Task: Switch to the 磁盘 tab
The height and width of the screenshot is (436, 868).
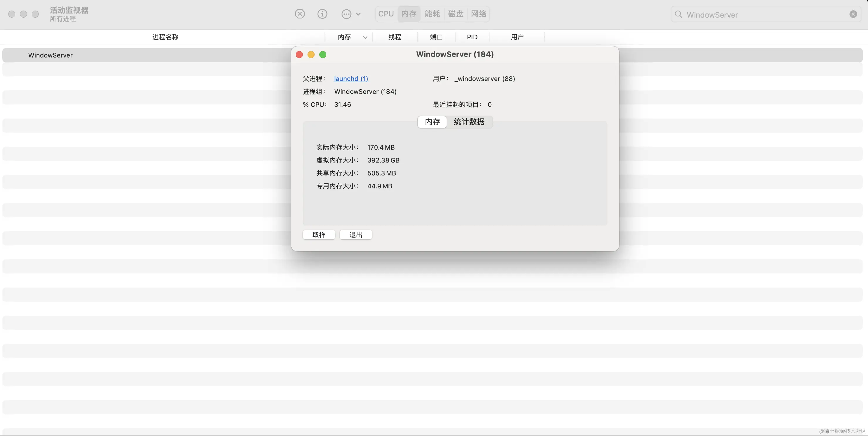Action: [x=455, y=14]
